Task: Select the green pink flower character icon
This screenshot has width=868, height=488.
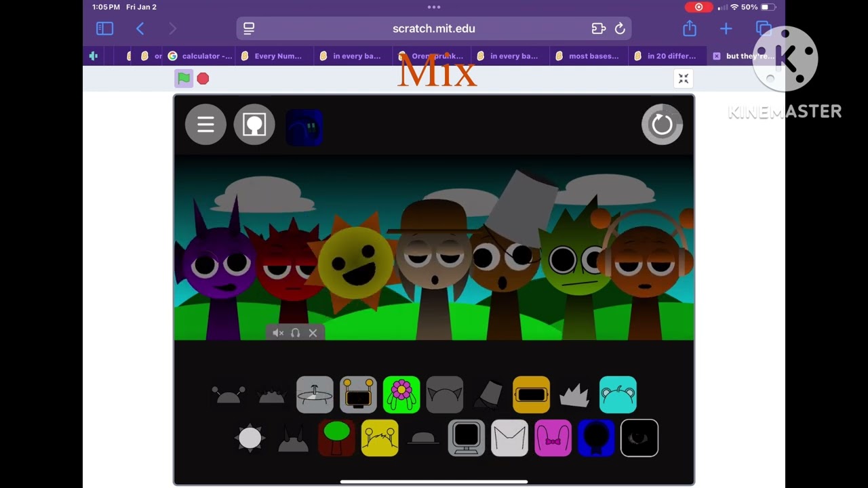Action: [x=401, y=394]
